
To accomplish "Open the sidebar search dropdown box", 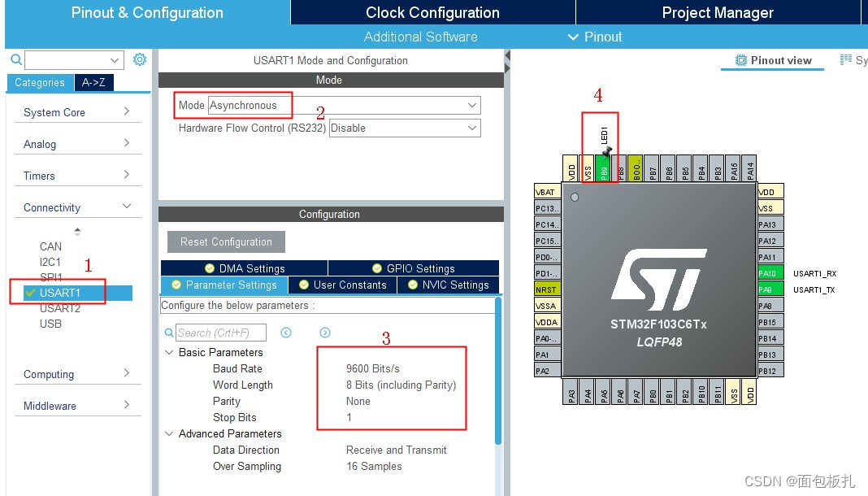I will [x=74, y=60].
